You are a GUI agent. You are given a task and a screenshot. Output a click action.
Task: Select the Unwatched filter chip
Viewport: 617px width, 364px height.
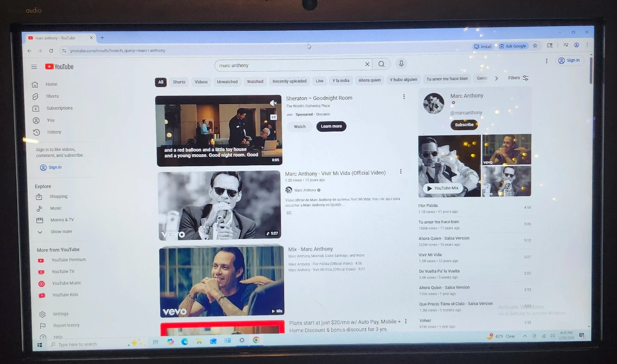tap(227, 82)
